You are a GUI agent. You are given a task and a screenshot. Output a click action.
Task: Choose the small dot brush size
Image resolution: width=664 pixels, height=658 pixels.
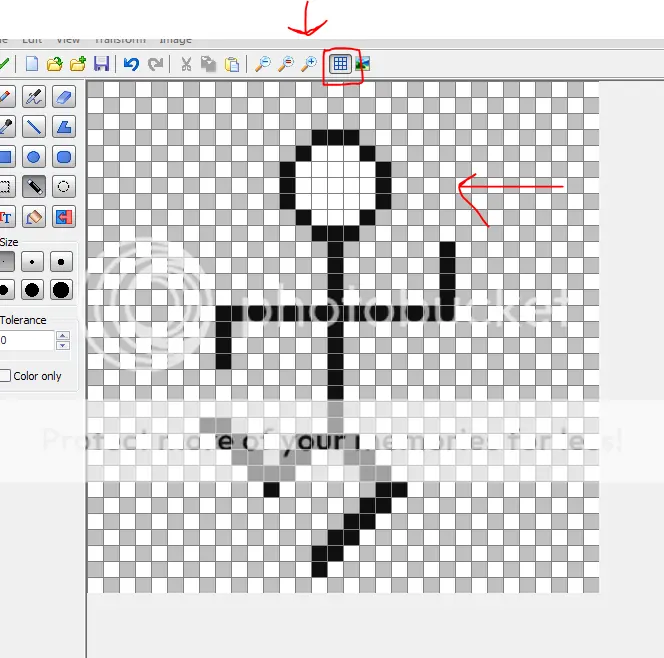(32, 262)
